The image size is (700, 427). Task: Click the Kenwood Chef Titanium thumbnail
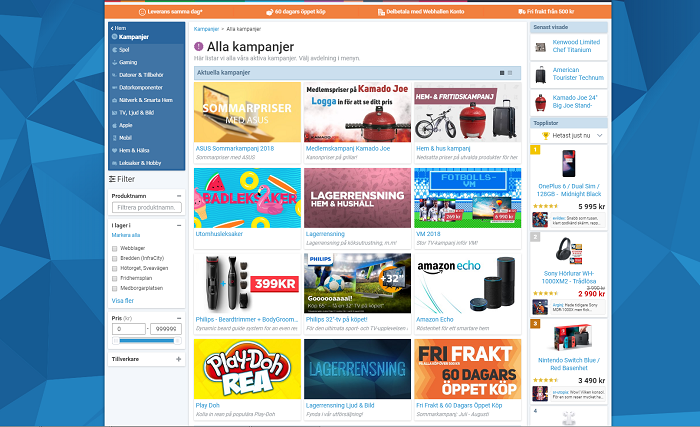(541, 47)
